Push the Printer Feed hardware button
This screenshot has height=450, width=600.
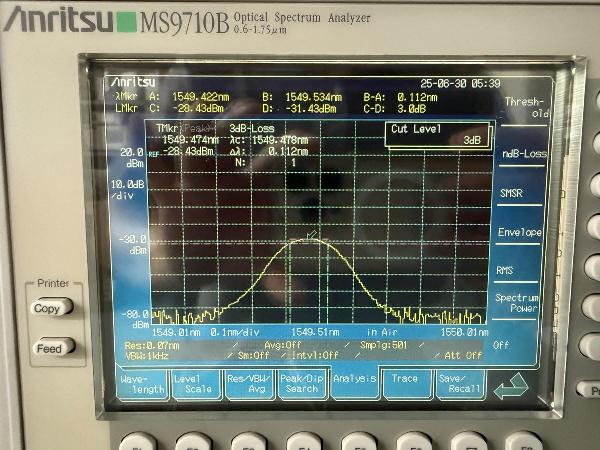53,348
